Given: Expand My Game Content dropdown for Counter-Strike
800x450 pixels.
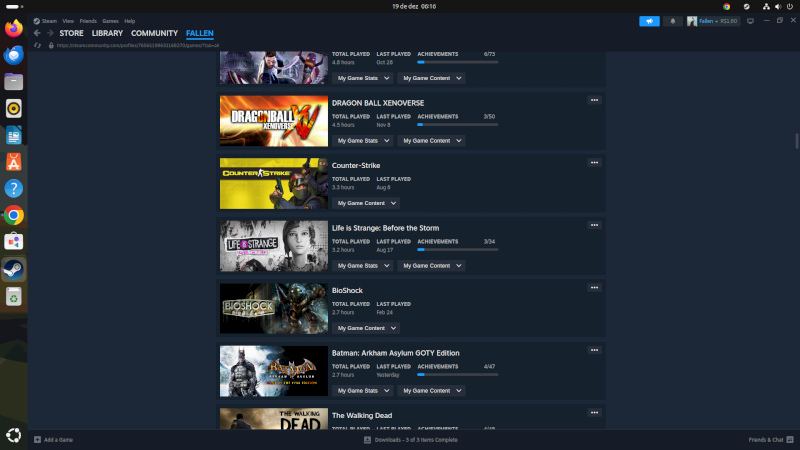Looking at the screenshot, I should pyautogui.click(x=365, y=203).
